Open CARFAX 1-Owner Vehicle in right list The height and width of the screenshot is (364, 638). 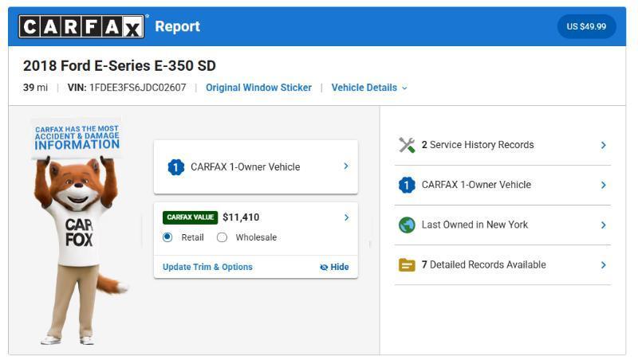[502, 185]
